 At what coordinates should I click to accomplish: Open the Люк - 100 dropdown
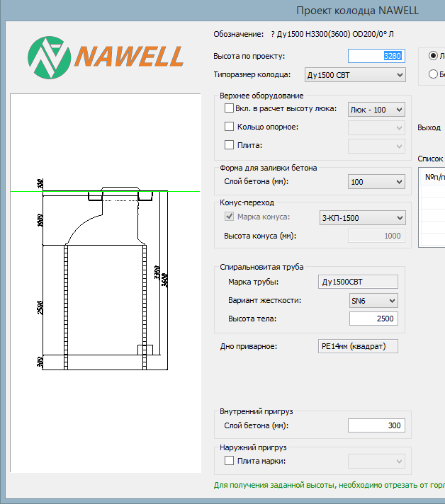(x=376, y=110)
